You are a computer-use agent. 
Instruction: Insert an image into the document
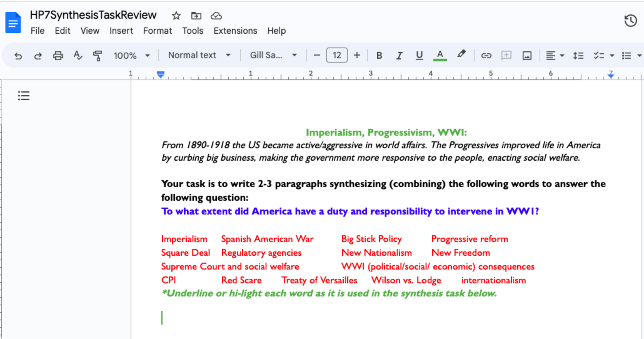527,56
